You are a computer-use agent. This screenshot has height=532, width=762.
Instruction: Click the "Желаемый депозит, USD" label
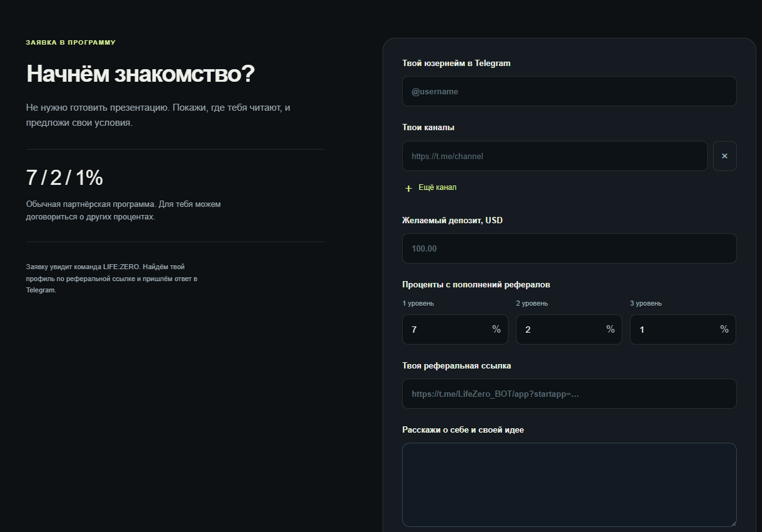[452, 220]
